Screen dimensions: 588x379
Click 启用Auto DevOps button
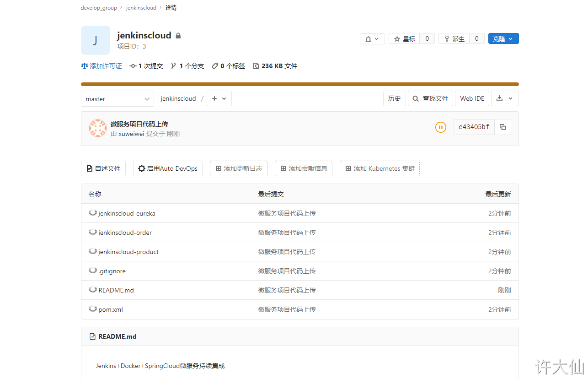[168, 168]
